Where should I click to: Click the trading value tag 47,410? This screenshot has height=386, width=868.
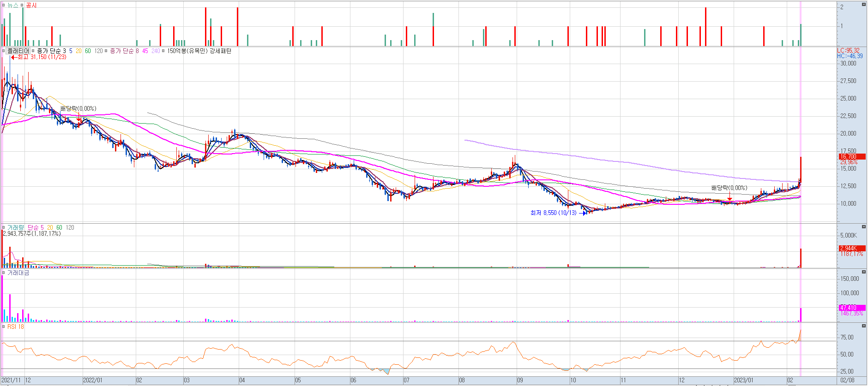852,308
